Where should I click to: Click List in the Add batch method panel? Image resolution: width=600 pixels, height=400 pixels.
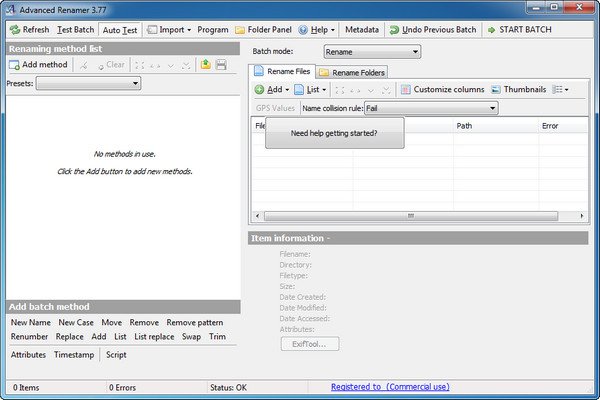click(x=120, y=337)
